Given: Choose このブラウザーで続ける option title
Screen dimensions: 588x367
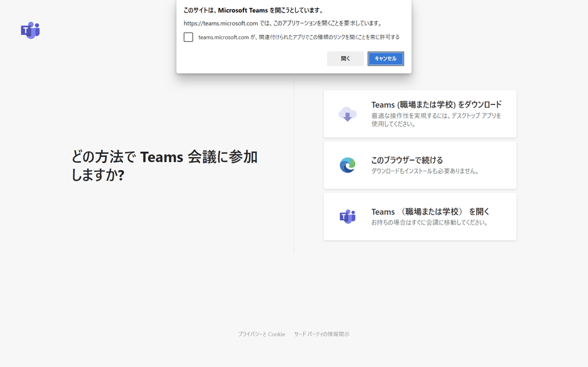Looking at the screenshot, I should [407, 160].
